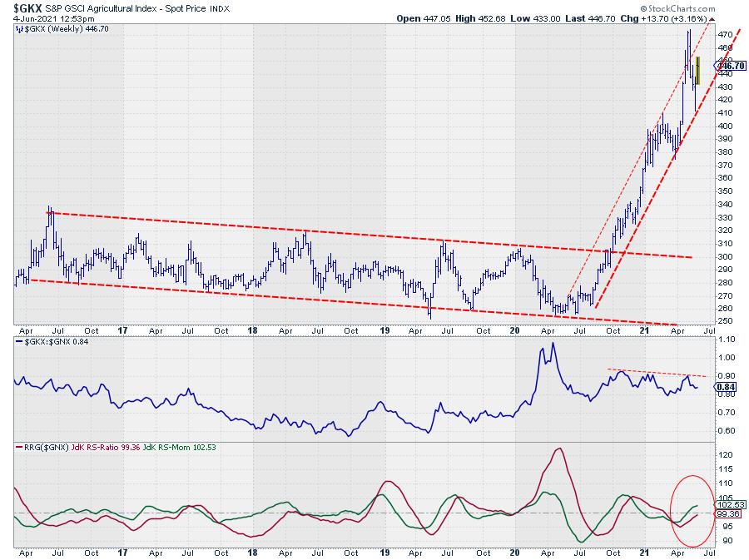Viewport: 749px width, 560px height.
Task: Click the $GKX:$GNX relative strength legend
Action: pyautogui.click(x=55, y=342)
